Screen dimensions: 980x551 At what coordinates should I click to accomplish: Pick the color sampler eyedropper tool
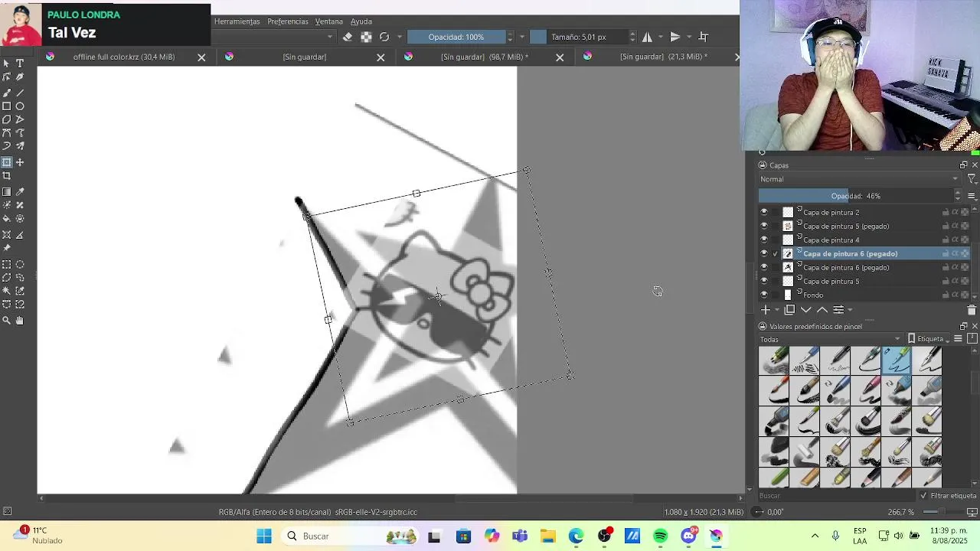pos(20,192)
